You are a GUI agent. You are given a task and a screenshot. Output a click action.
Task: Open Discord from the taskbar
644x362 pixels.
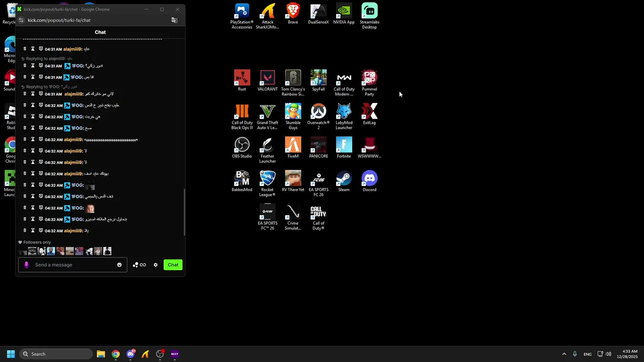pyautogui.click(x=130, y=354)
